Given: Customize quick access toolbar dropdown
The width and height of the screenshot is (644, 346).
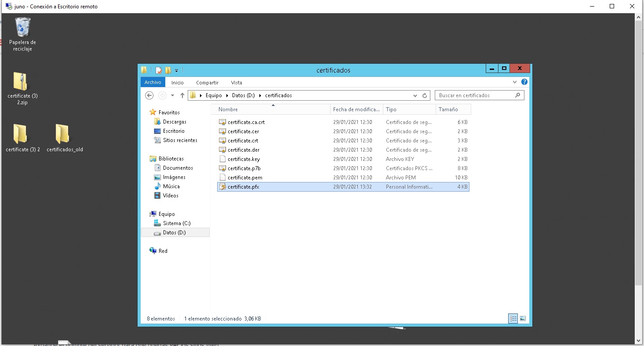Looking at the screenshot, I should 176,70.
